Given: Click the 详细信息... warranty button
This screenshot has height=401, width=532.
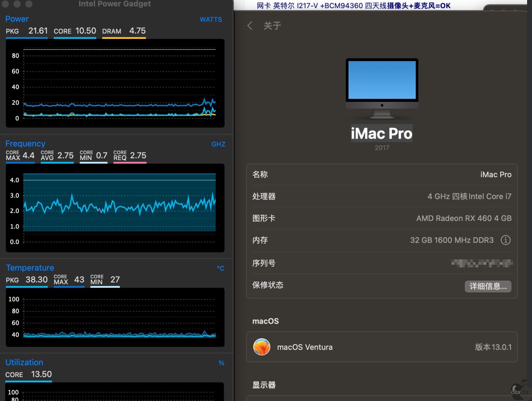Looking at the screenshot, I should click(x=488, y=286).
